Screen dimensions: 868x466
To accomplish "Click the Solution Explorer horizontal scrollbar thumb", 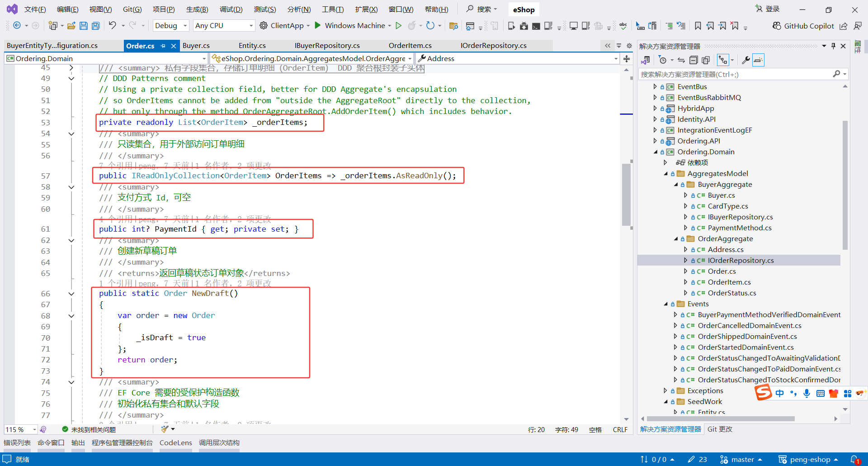I will [721, 419].
